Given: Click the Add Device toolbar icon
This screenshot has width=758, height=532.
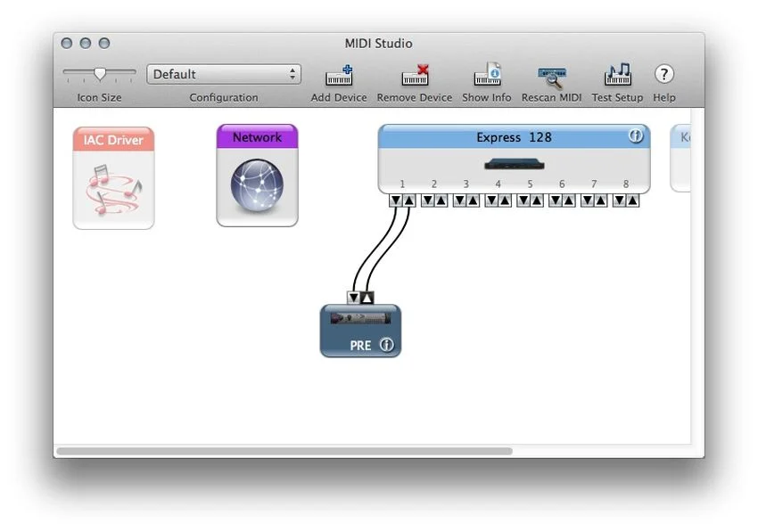Looking at the screenshot, I should (x=339, y=76).
